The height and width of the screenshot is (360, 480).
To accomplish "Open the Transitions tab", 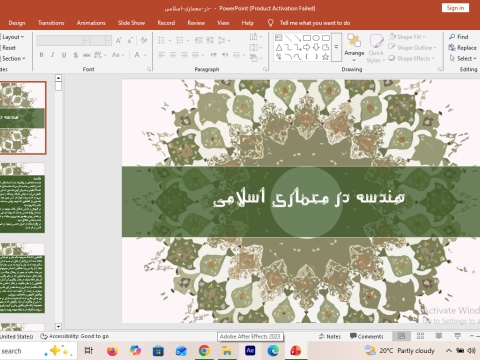I will tap(51, 23).
